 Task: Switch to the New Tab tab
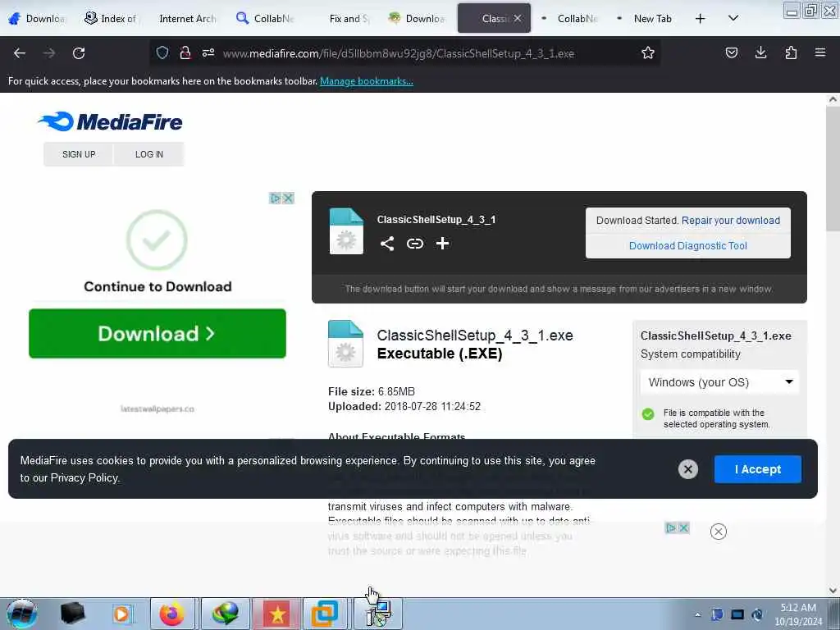coord(646,18)
